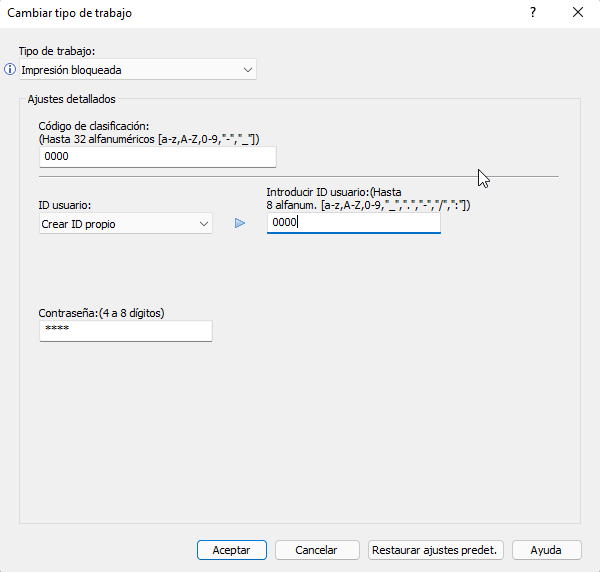The width and height of the screenshot is (600, 572).
Task: Open the Crear ID propio dropdown
Action: coord(126,223)
